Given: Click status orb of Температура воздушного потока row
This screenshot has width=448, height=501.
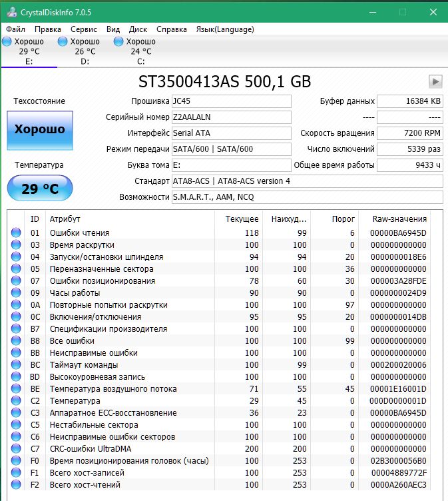Looking at the screenshot, I should pyautogui.click(x=16, y=388).
